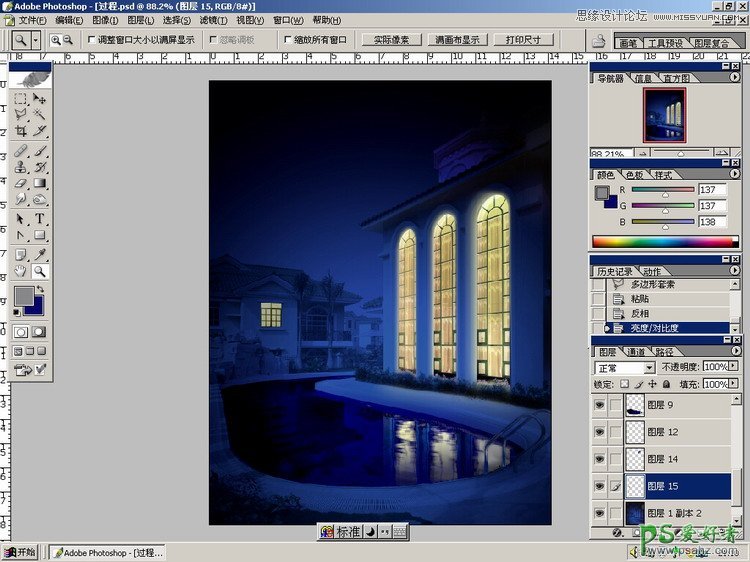This screenshot has height=562, width=750.
Task: Select the Magic Wand tool
Action: 40,115
